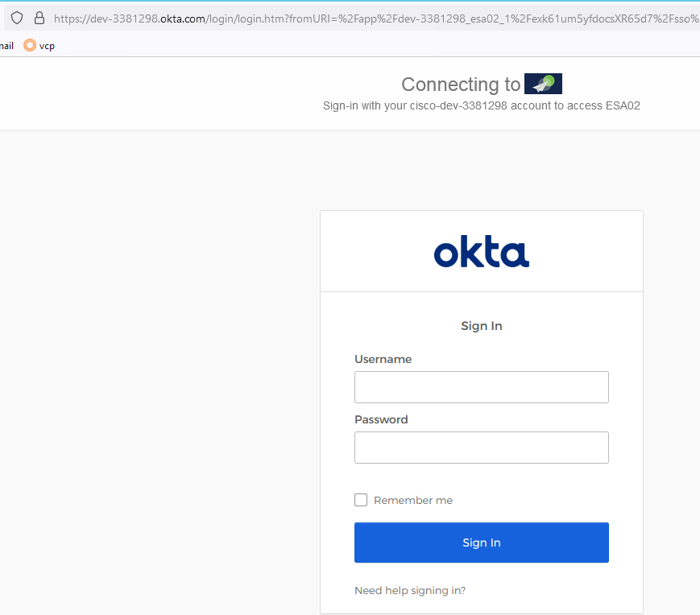Open the vcp bookmark label

47,46
